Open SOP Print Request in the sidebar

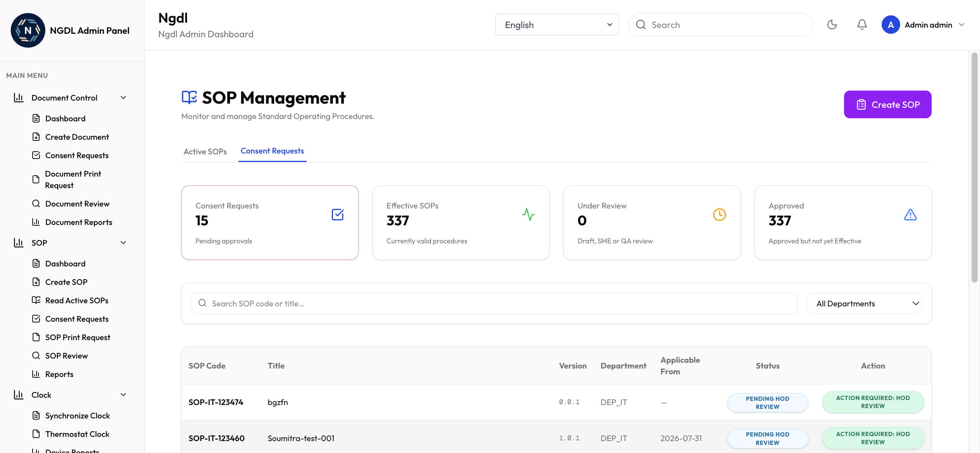coord(78,337)
